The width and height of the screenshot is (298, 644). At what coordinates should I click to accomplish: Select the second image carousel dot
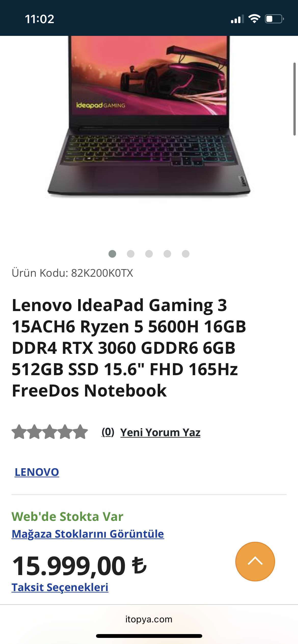point(131,254)
